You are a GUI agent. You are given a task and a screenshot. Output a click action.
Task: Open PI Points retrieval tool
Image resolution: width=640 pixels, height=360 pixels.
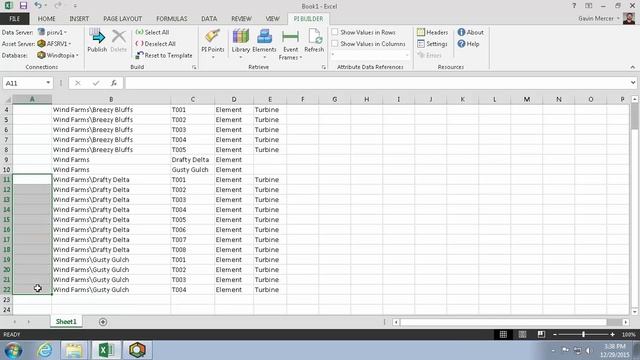(x=213, y=44)
